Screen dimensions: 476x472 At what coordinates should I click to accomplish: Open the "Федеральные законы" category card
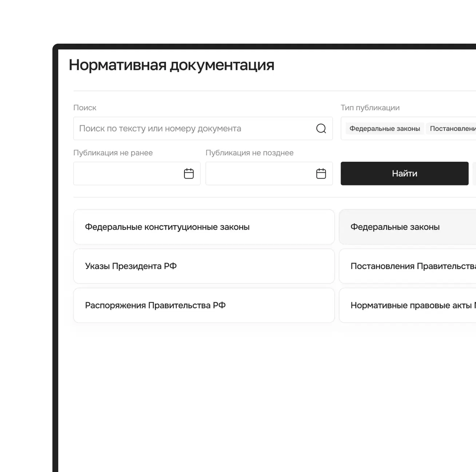click(408, 227)
